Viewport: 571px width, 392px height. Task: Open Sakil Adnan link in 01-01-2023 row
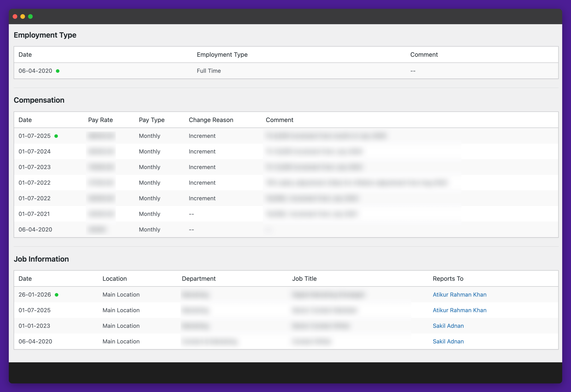point(448,326)
